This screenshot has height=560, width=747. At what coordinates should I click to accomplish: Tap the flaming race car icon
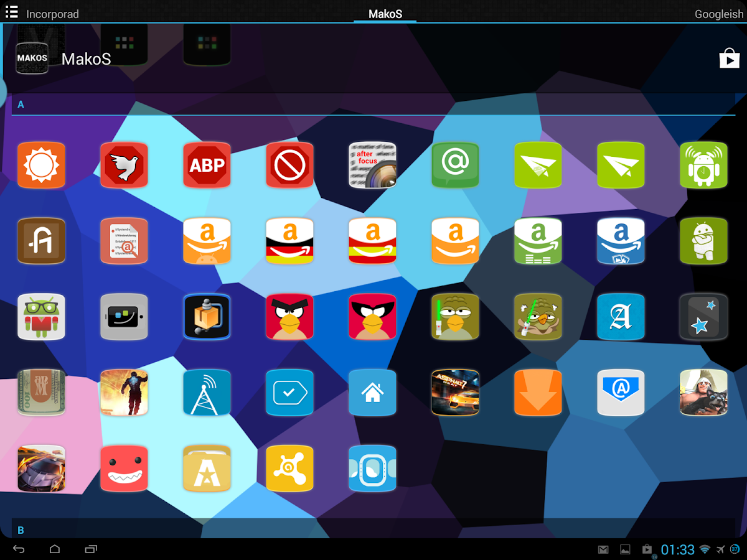coord(41,469)
